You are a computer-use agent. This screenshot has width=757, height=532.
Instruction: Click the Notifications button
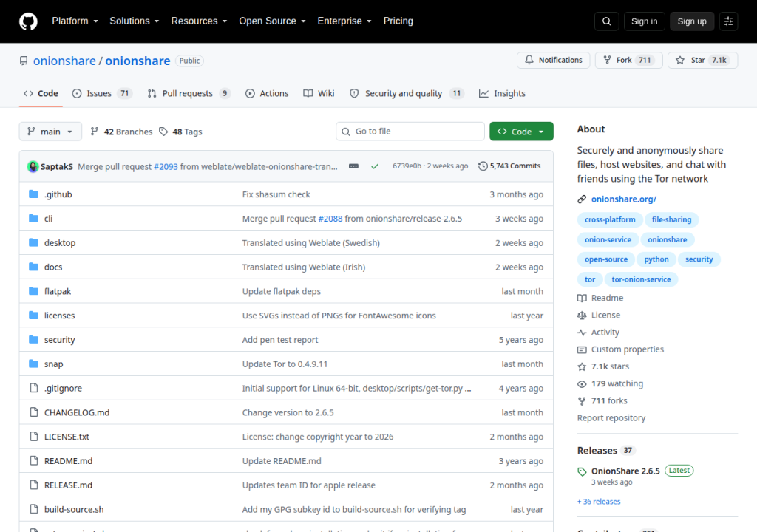click(553, 60)
